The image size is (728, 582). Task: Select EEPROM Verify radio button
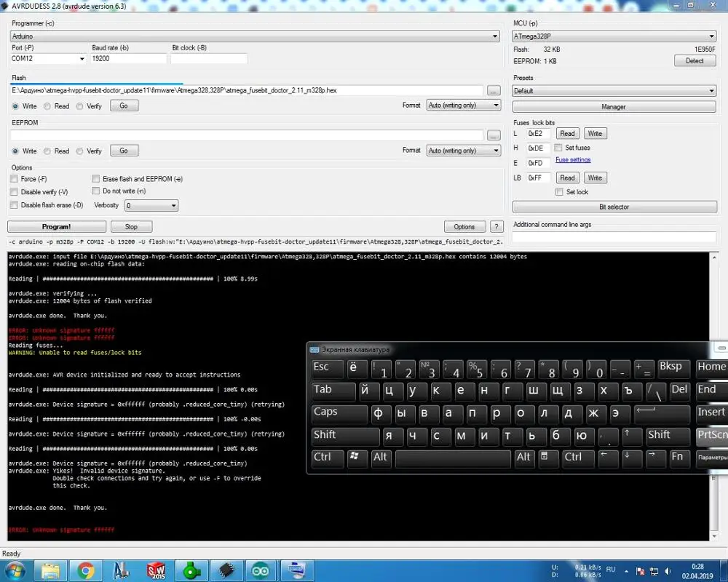80,151
